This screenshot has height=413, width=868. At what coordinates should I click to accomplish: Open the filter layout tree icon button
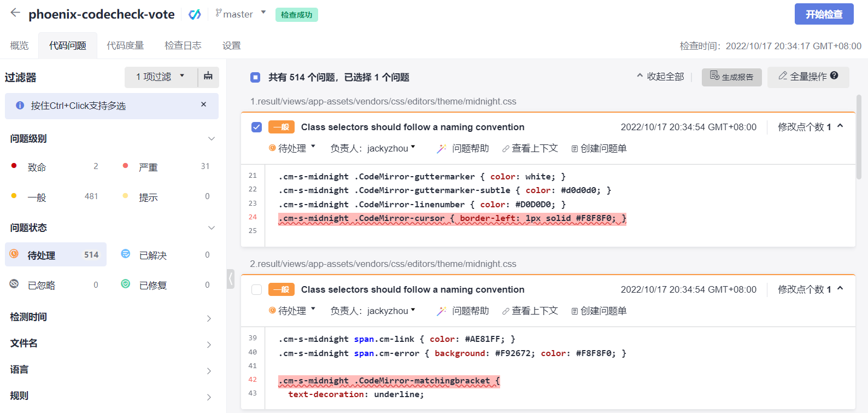tap(208, 77)
